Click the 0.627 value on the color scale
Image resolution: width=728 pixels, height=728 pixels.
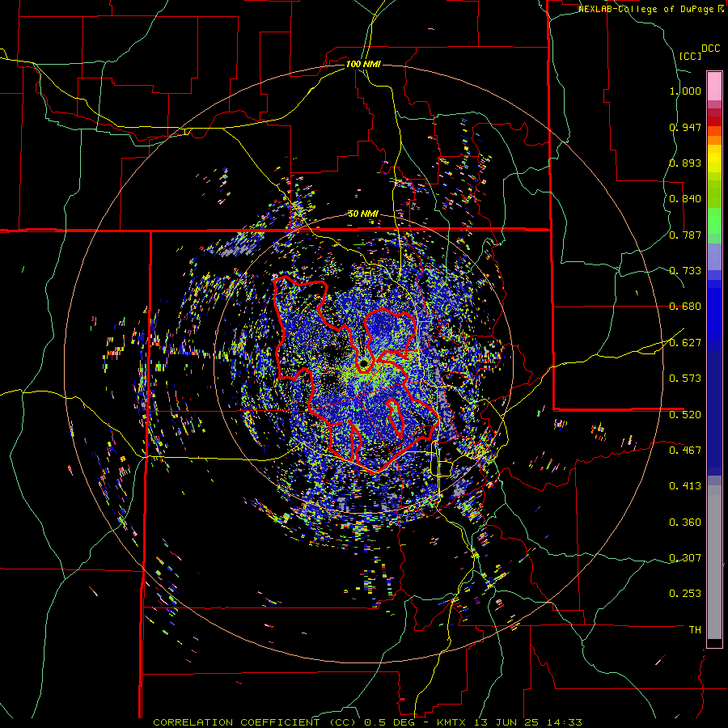point(685,343)
